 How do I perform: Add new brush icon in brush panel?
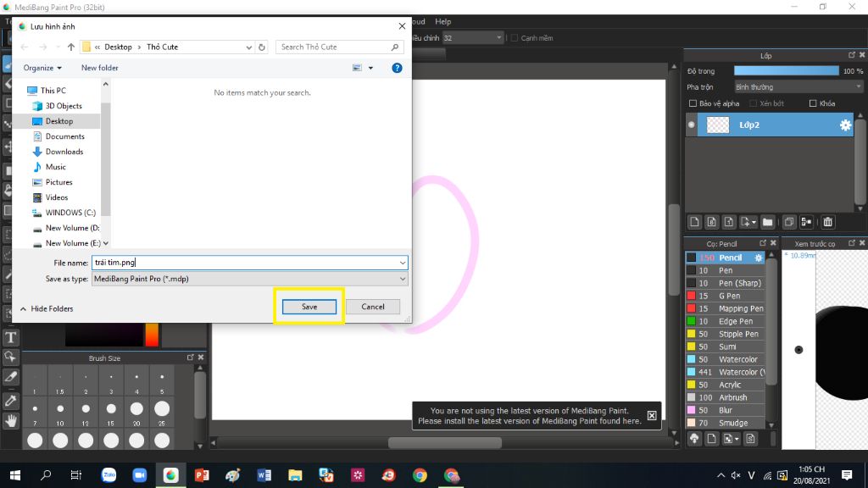coord(711,439)
